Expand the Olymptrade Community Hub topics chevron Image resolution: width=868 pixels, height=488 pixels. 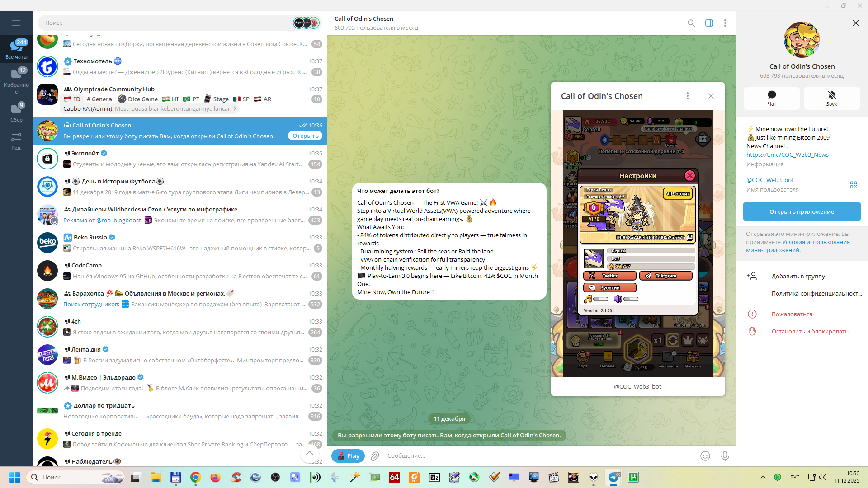click(x=235, y=109)
